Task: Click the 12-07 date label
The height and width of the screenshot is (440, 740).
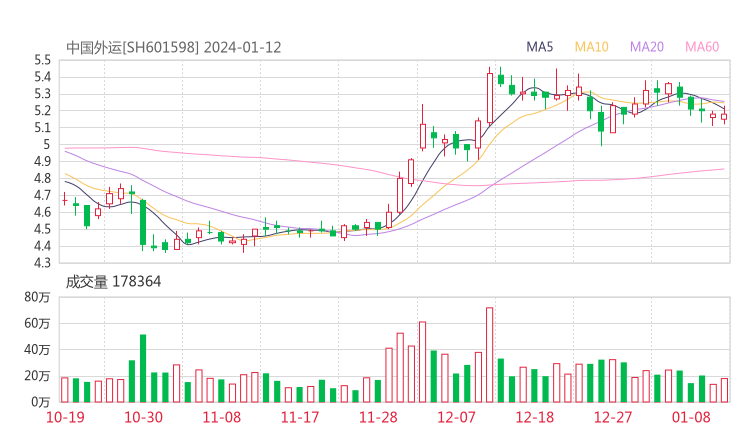Action: point(456,417)
